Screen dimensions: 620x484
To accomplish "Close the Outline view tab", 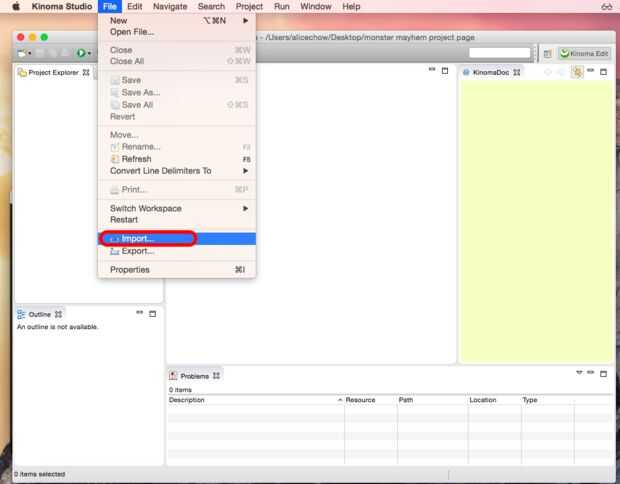I will point(59,314).
